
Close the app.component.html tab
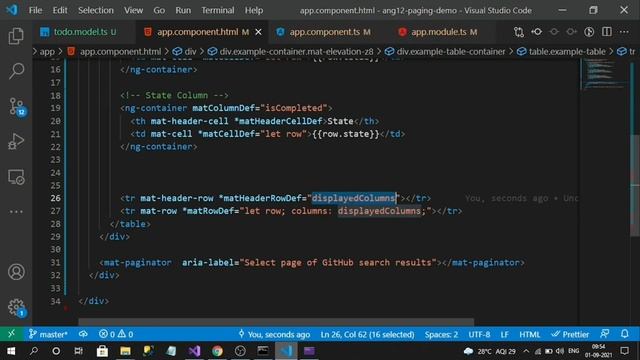click(x=258, y=32)
